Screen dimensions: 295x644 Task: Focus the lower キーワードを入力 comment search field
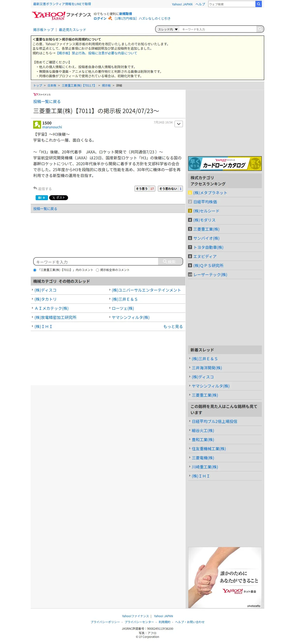pos(96,262)
